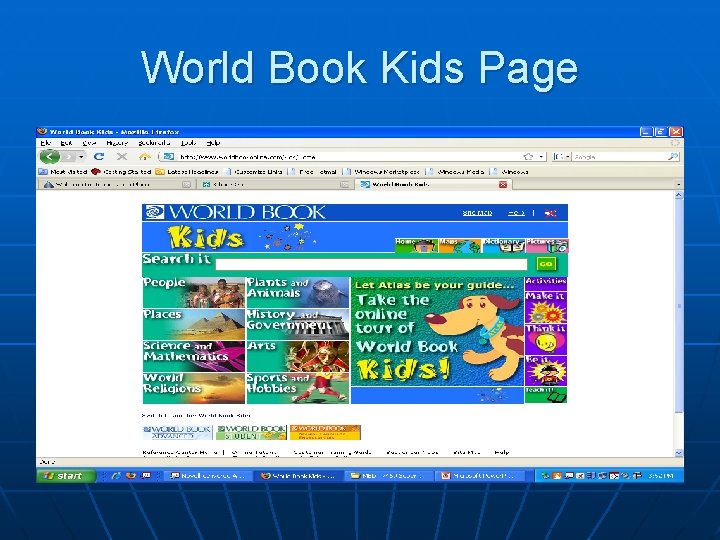Open the Teach it book icon
720x540 pixels.
click(x=546, y=395)
